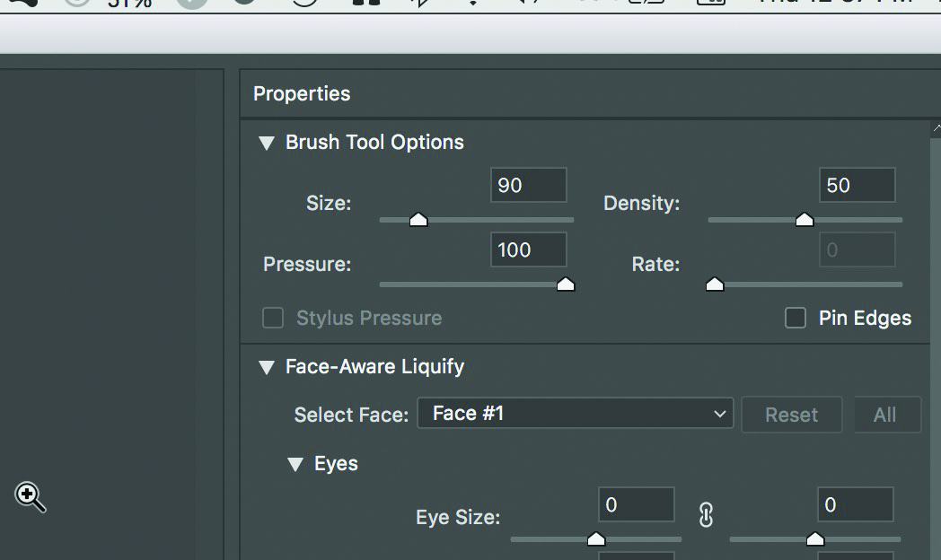The width and height of the screenshot is (941, 560).
Task: Enable the Pin Edges checkbox
Action: coord(796,319)
